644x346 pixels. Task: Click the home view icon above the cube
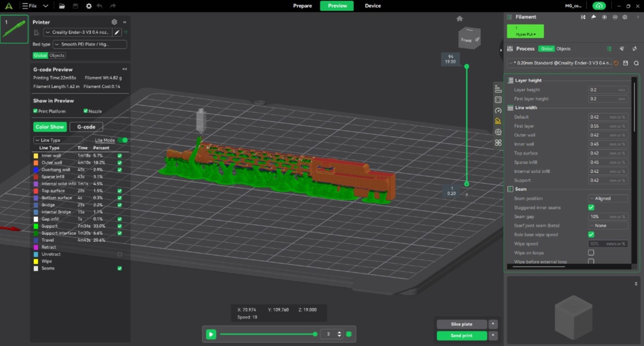coord(460,19)
